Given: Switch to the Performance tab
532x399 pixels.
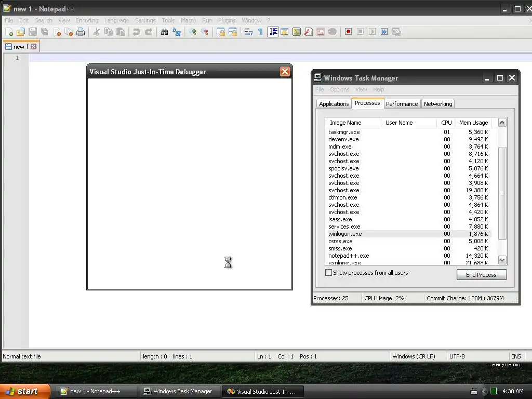Looking at the screenshot, I should 402,104.
